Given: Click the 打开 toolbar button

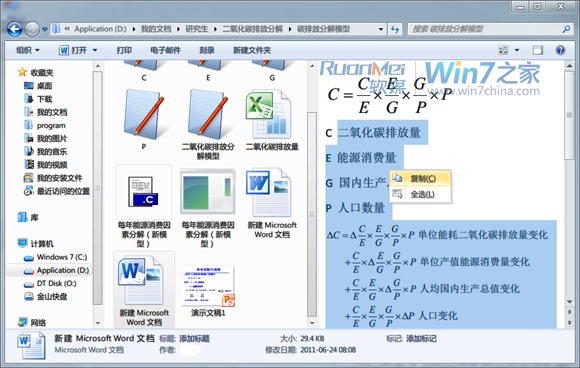Looking at the screenshot, I should (73, 50).
